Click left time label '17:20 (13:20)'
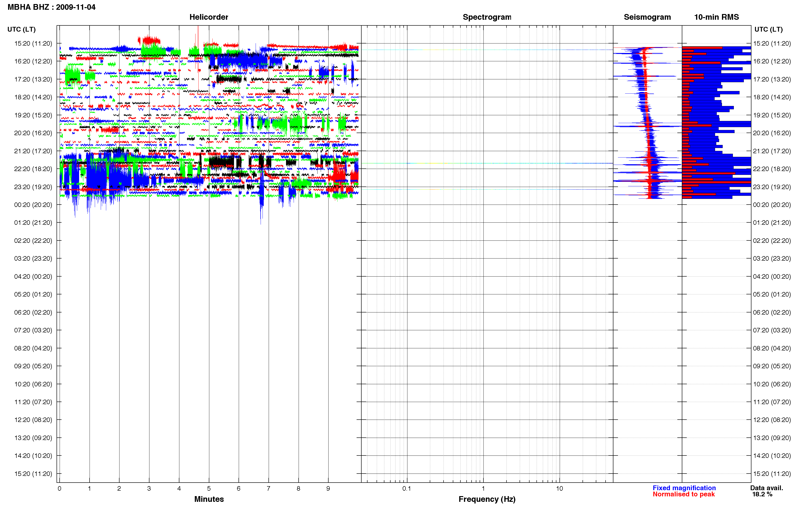 point(33,79)
